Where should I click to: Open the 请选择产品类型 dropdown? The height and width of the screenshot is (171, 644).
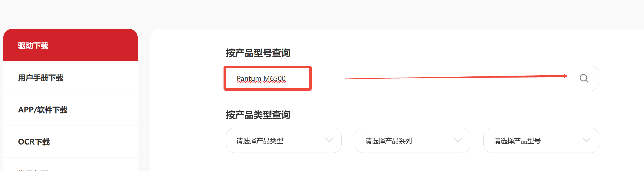click(284, 140)
